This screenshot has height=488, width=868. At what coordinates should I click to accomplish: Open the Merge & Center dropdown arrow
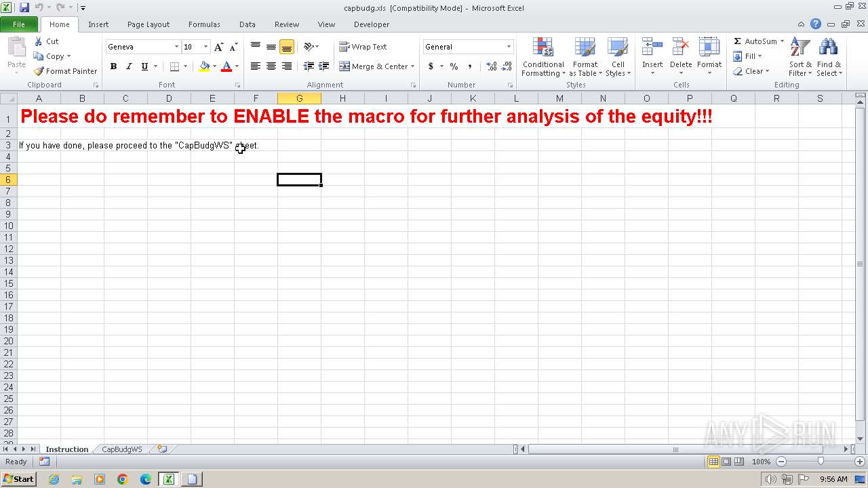click(413, 66)
